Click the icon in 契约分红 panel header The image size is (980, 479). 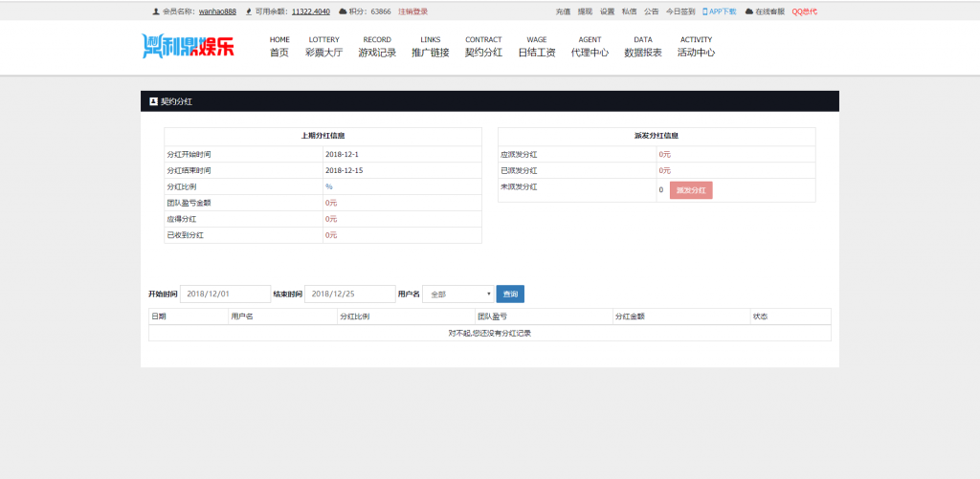(153, 100)
